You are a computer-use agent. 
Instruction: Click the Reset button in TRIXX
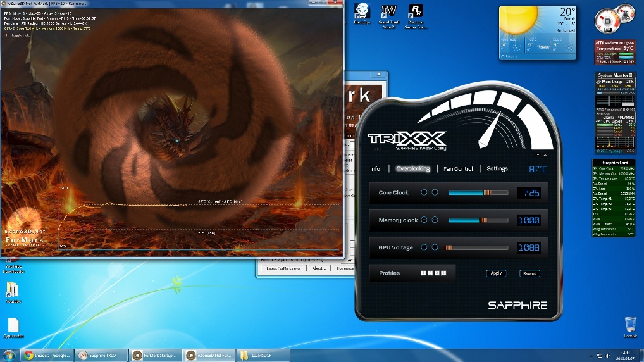[529, 273]
